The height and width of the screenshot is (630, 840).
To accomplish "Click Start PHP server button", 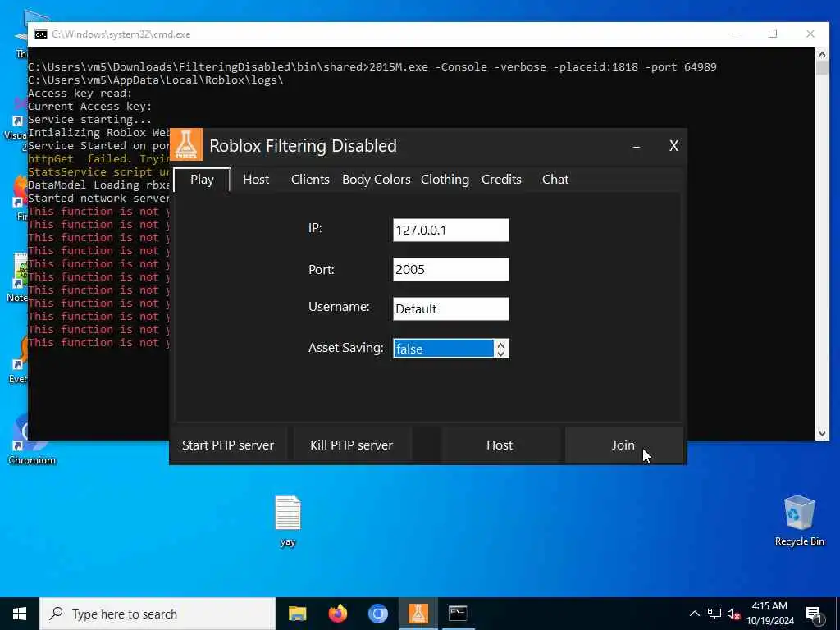I will [228, 445].
